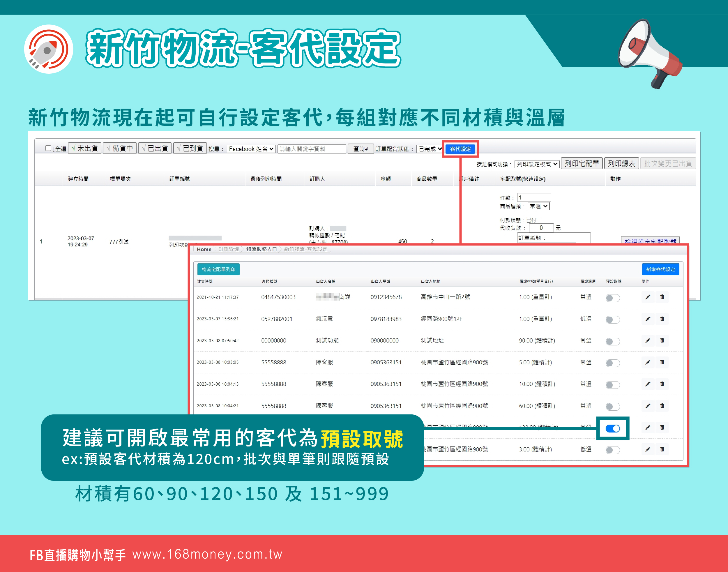Delete the 測試功能 00000000 entry
Viewport: 728px width, 572px height.
coord(662,340)
